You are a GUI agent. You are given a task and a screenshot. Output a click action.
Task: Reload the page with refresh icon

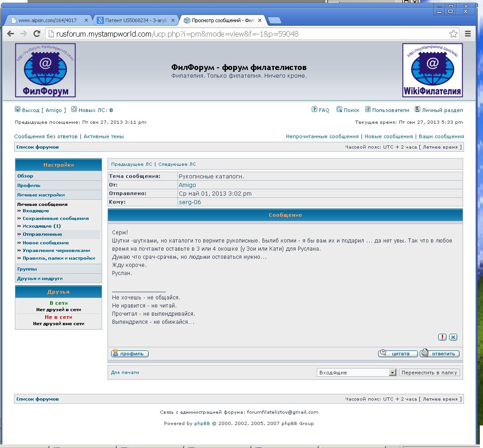pyautogui.click(x=37, y=34)
